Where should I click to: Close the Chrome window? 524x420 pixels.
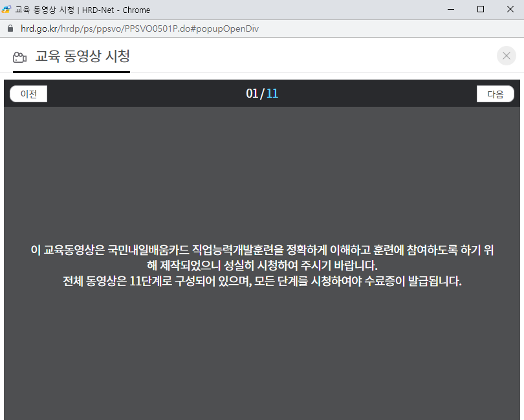[x=510, y=9]
